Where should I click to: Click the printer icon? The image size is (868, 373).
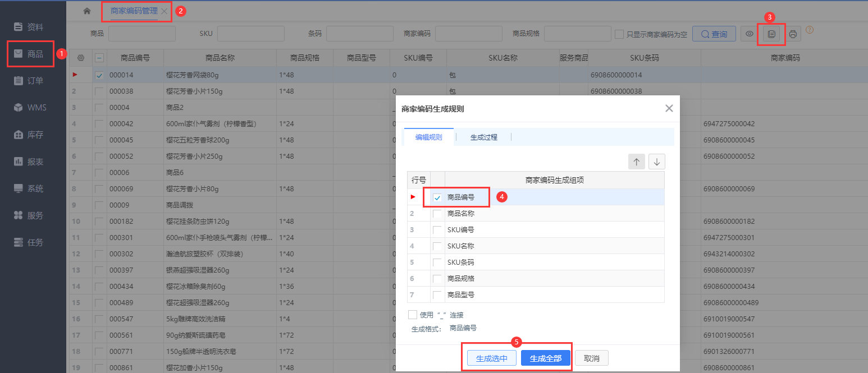pos(793,34)
